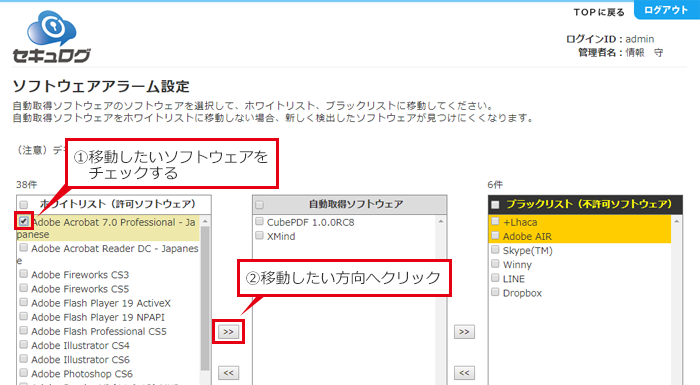The width and height of the screenshot is (700, 385).
Task: Check Adobe Flash Player 19 NPAPI
Action: (x=24, y=317)
